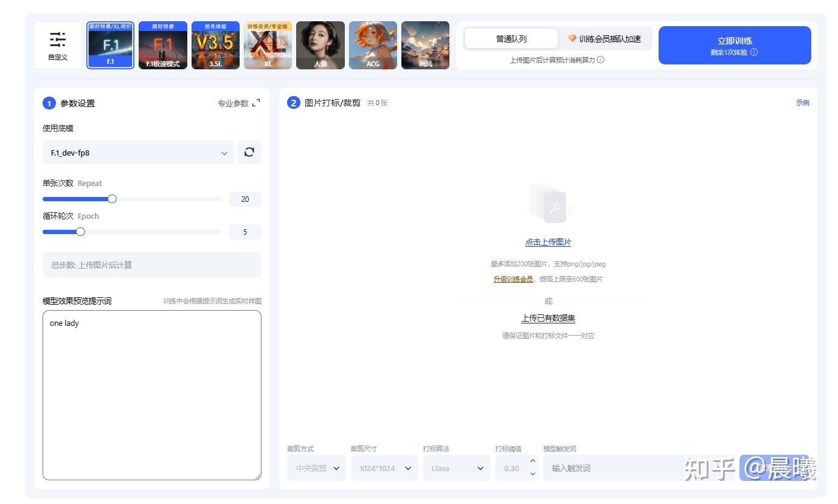Edit the Epoch value 5 field
The height and width of the screenshot is (504, 838).
click(x=245, y=232)
